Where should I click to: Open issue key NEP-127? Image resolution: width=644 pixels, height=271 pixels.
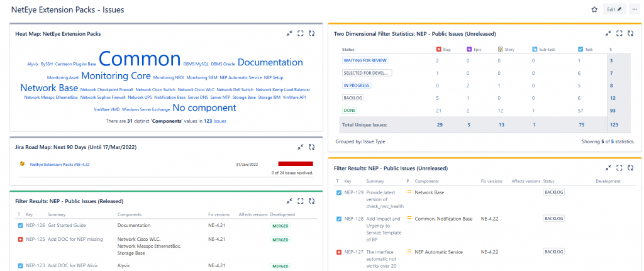coord(354,252)
